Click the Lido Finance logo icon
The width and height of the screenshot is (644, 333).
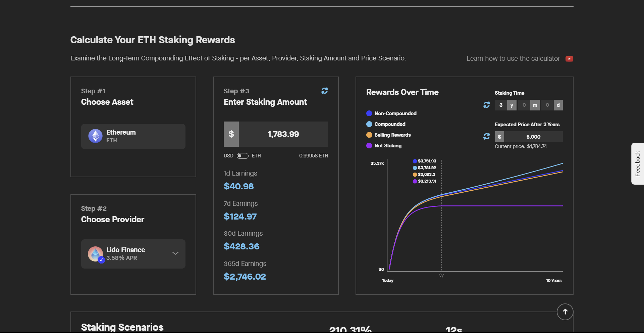coord(95,254)
